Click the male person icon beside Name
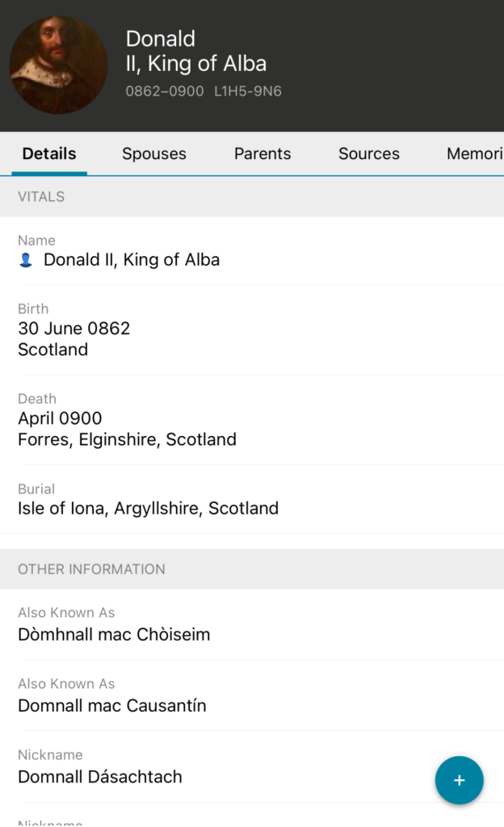The width and height of the screenshot is (504, 827). (x=26, y=260)
